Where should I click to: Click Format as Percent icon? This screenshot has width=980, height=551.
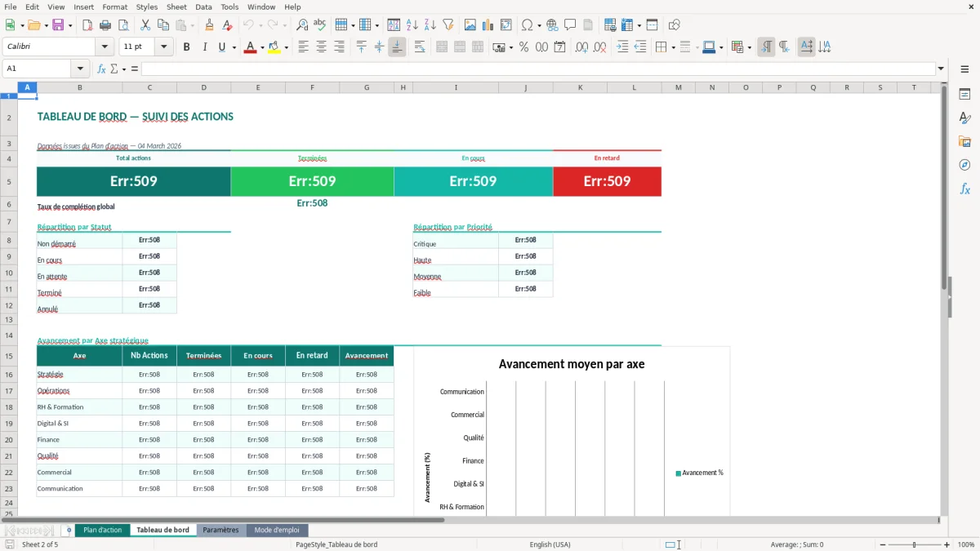tap(524, 47)
